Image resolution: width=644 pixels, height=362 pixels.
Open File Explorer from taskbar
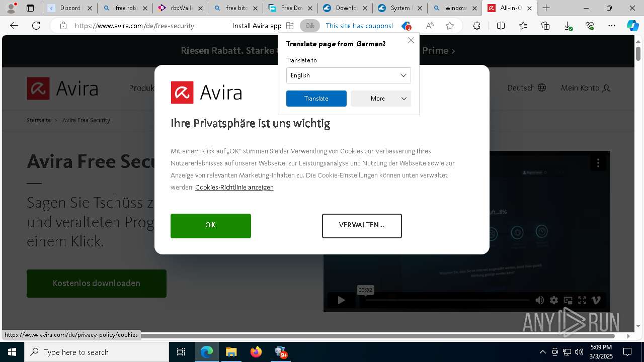[x=231, y=352]
